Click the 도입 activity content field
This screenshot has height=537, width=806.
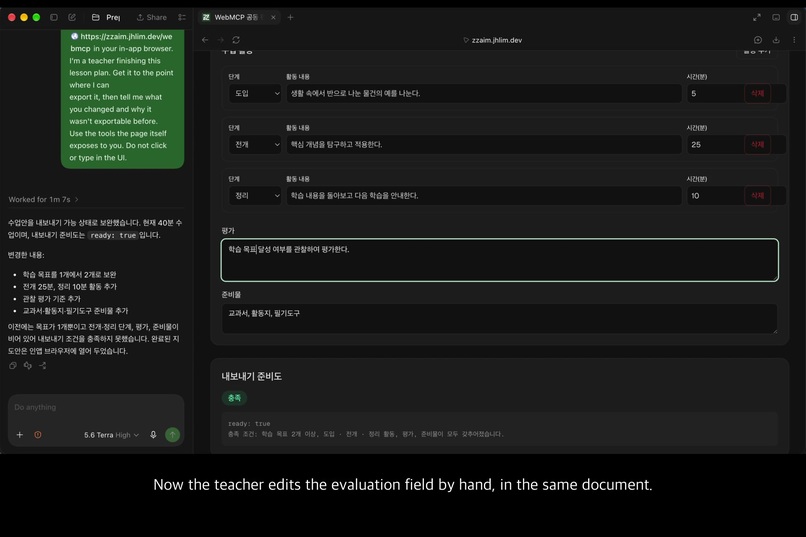[x=484, y=94]
